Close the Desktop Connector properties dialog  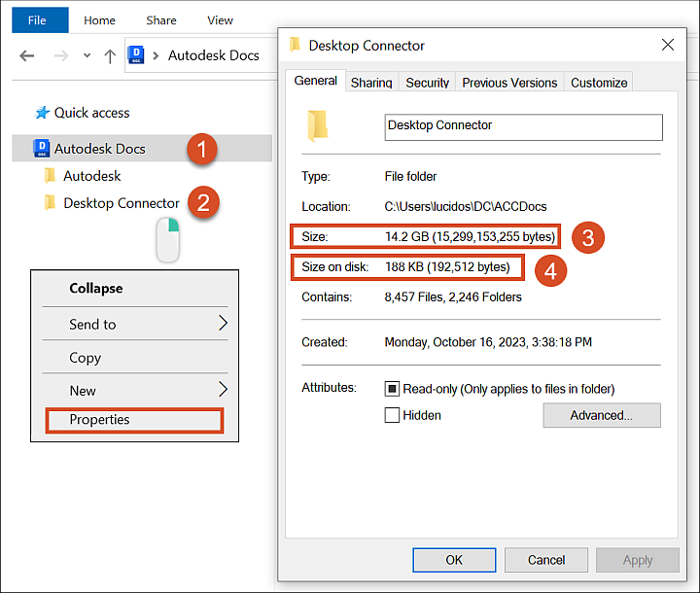pos(668,45)
